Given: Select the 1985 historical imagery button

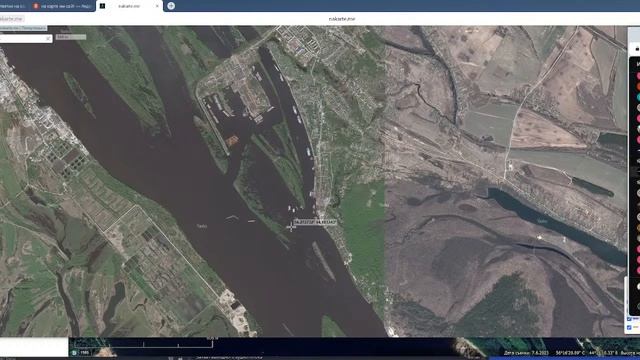Looking at the screenshot, I should pos(84,352).
